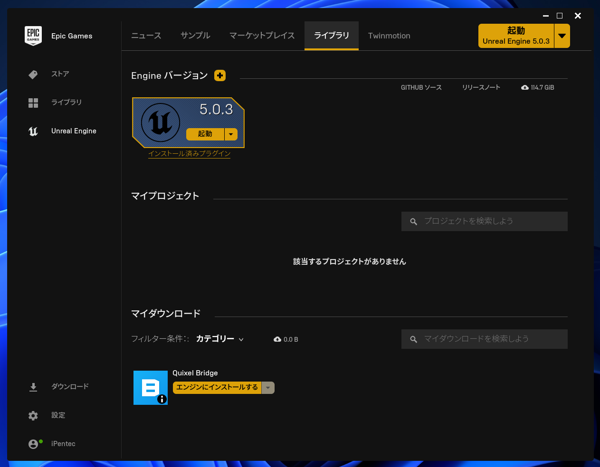Expand the top-right launch button dropdown arrow
The width and height of the screenshot is (600, 467).
(562, 36)
